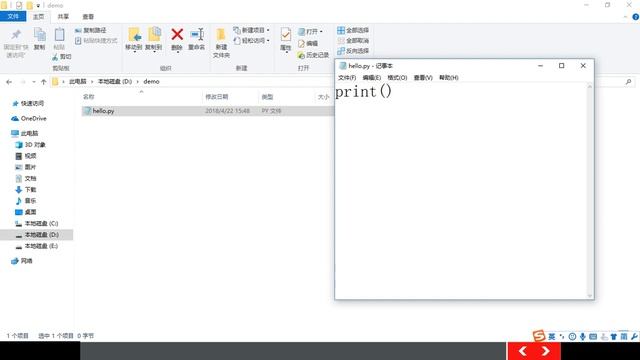Click the soft keyboard icon on the IME bar
This screenshot has height=360, width=640.
(x=593, y=336)
